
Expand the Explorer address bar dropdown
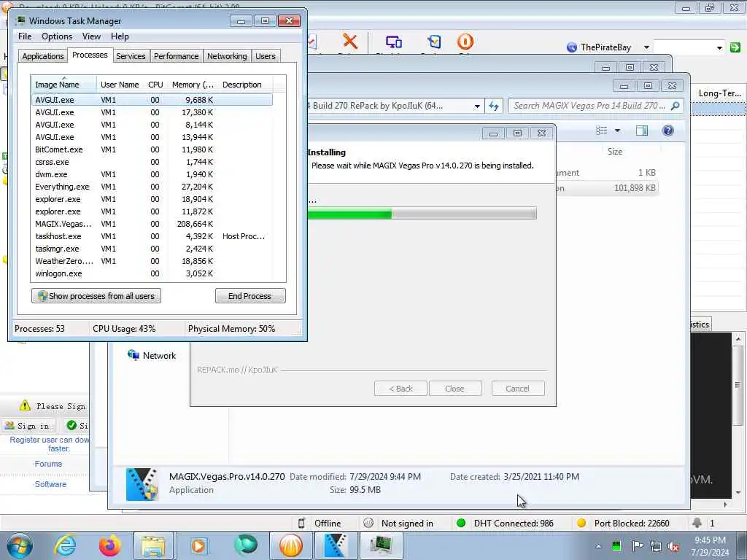click(477, 106)
